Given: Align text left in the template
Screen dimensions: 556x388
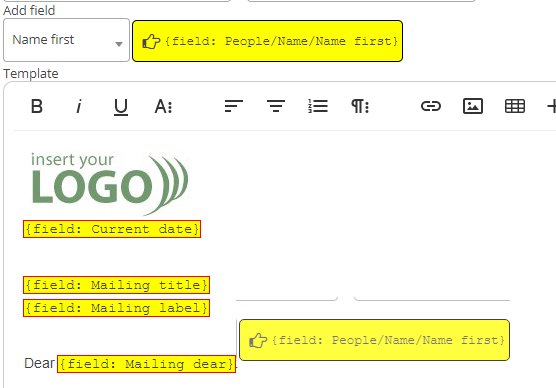Looking at the screenshot, I should (234, 106).
